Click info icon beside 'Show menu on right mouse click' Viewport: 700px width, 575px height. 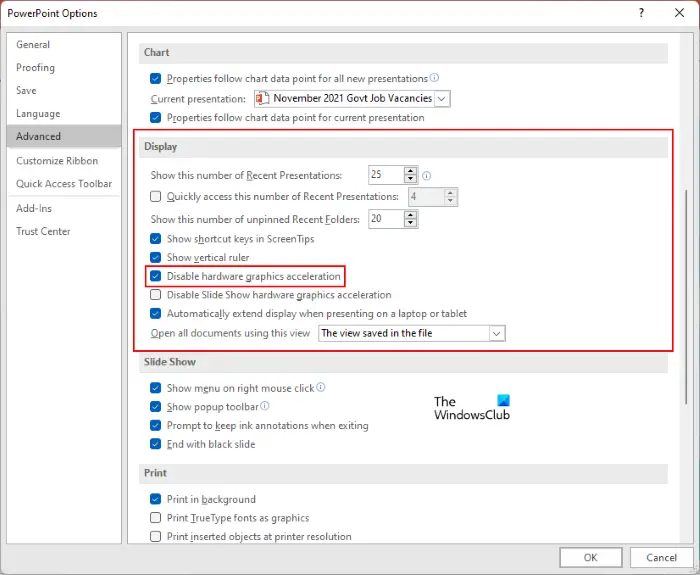point(321,388)
